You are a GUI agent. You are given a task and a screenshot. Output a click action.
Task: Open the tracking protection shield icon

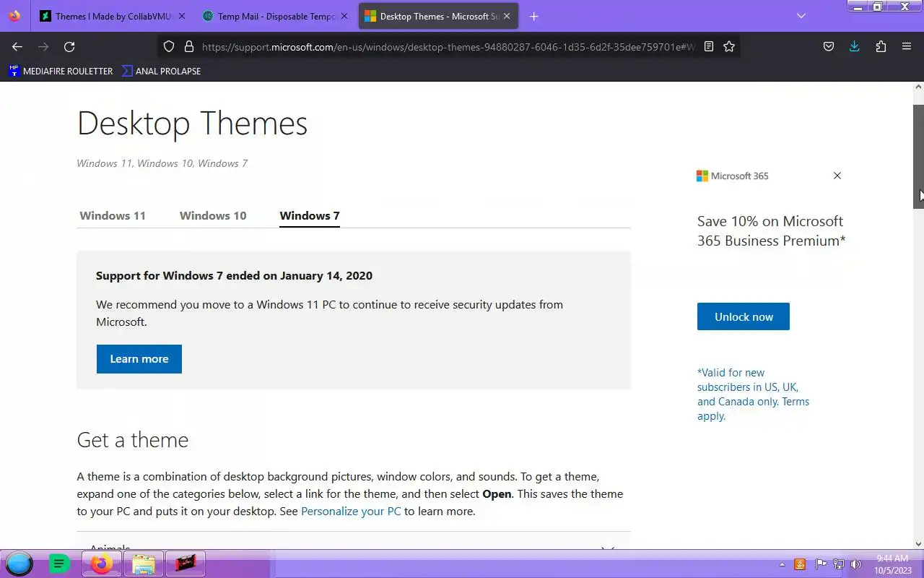tap(168, 46)
